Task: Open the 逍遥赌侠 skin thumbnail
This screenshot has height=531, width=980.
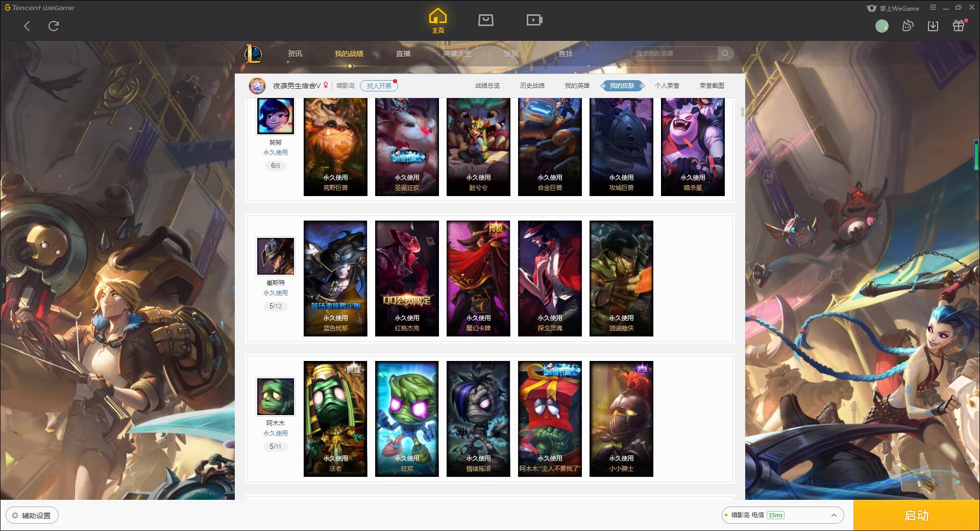Action: click(x=621, y=278)
